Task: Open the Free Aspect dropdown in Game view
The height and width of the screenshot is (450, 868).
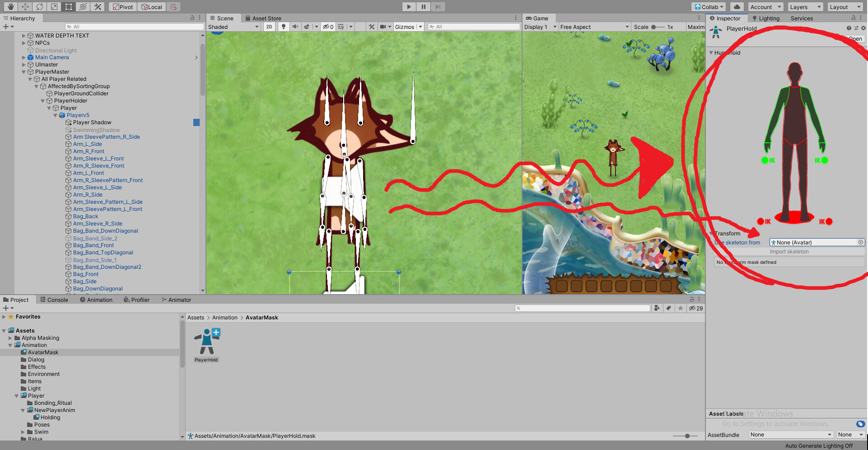Action: [x=594, y=27]
